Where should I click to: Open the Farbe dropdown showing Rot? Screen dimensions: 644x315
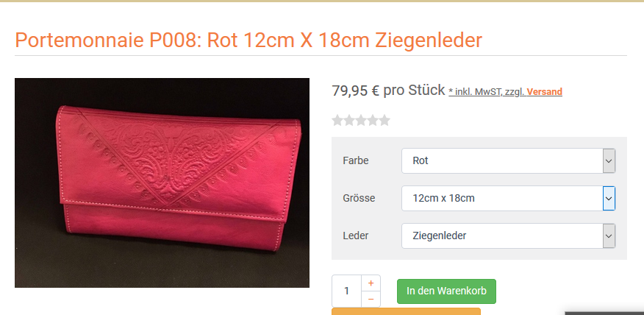508,160
